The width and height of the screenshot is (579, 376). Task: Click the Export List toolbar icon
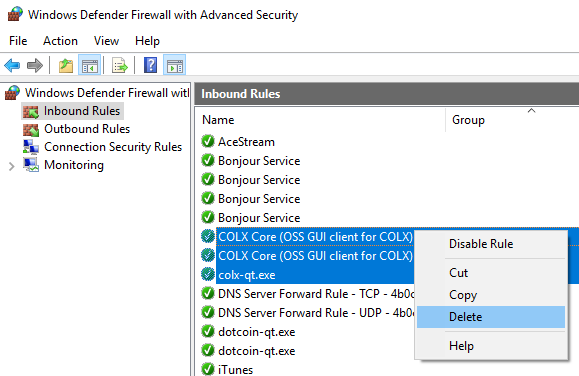coord(120,66)
